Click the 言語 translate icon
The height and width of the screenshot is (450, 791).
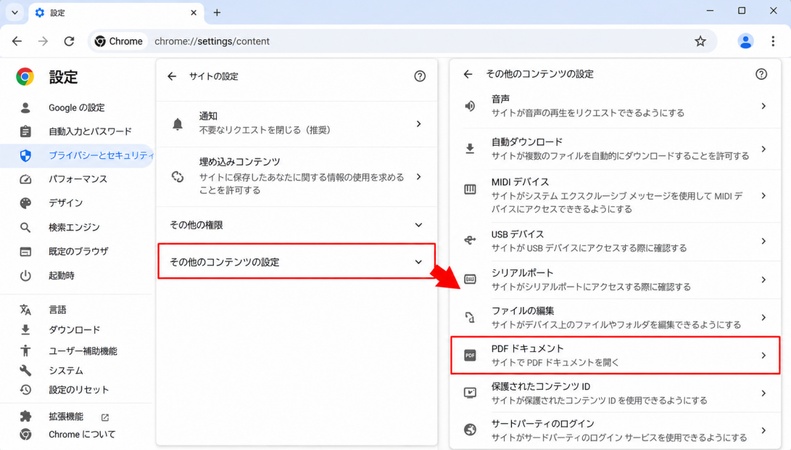coord(25,309)
